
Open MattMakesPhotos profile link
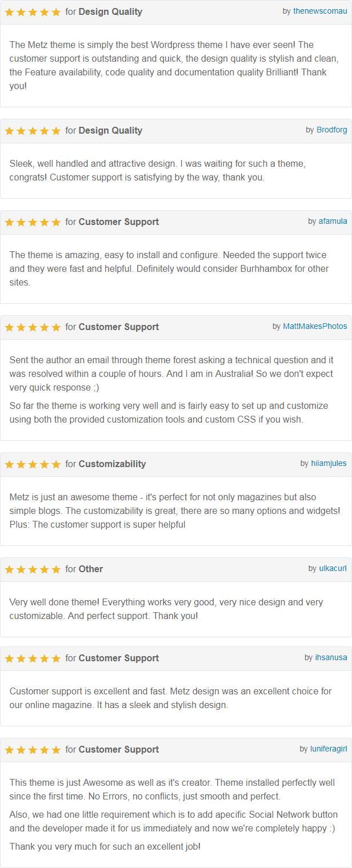pos(315,327)
